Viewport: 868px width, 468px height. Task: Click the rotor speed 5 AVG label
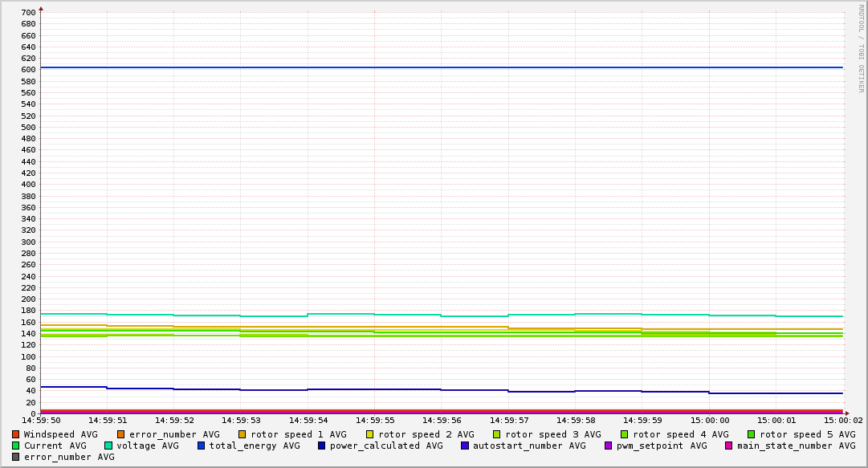click(x=807, y=434)
